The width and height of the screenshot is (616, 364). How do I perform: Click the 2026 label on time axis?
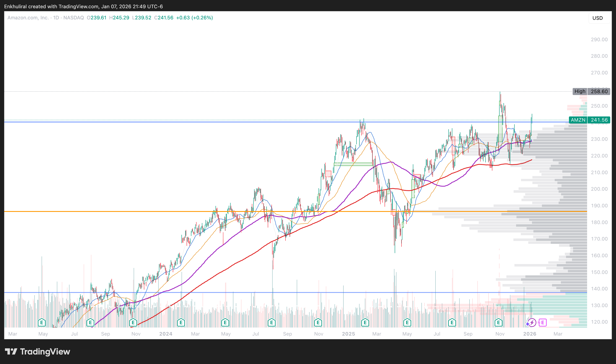coord(530,334)
